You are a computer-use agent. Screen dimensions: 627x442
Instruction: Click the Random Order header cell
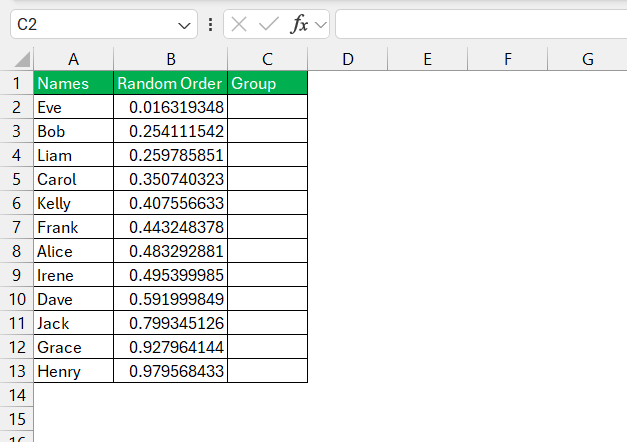point(171,83)
